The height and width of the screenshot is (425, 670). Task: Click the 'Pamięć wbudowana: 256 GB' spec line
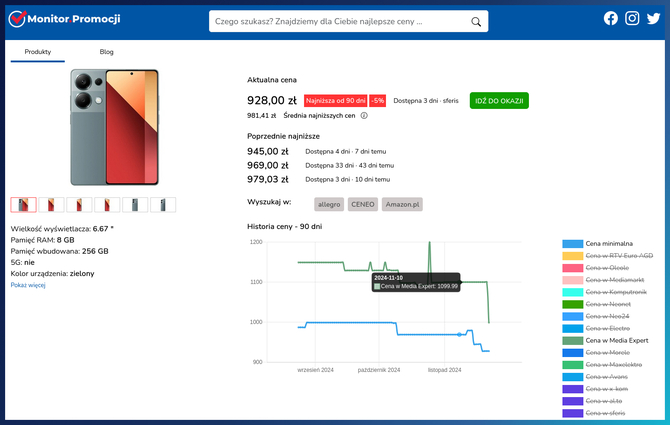tap(59, 251)
